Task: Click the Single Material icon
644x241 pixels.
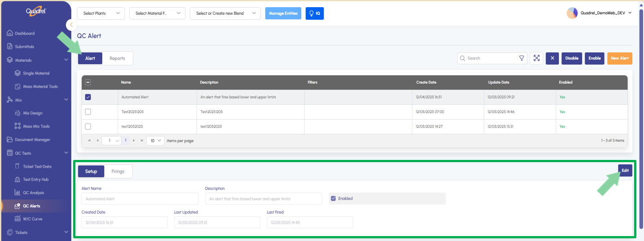Action: (18, 73)
